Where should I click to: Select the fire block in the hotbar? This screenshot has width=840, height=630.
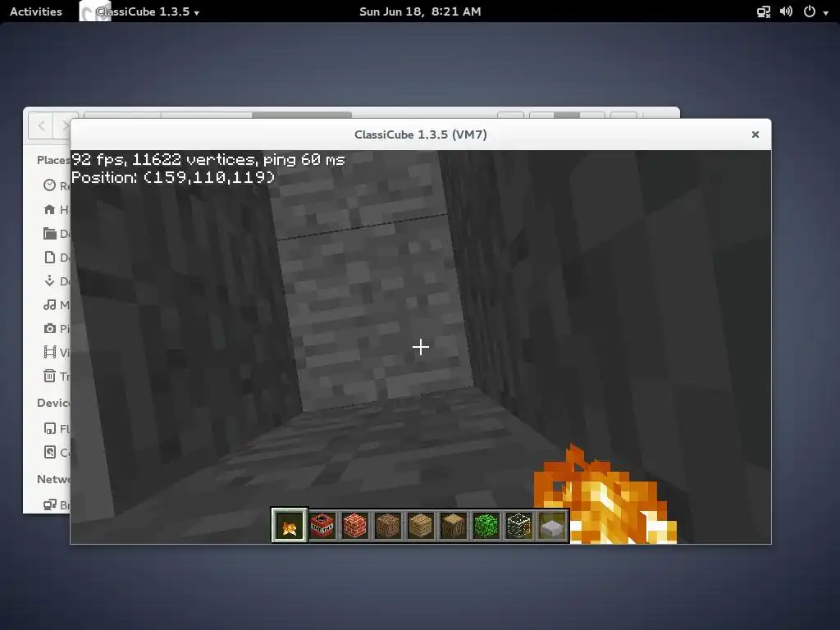click(290, 526)
